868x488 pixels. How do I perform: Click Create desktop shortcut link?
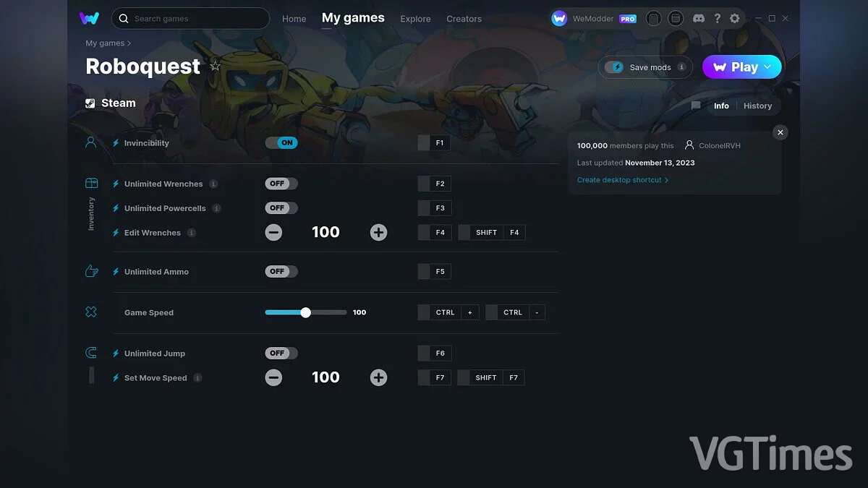622,180
